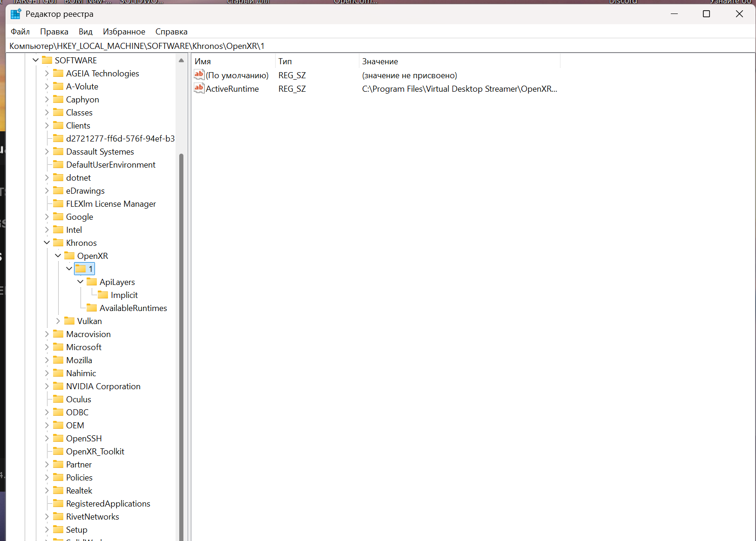The width and height of the screenshot is (756, 541).
Task: Select the Implicit folder icon
Action: (103, 295)
